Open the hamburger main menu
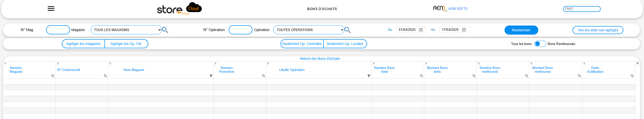This screenshot has width=644, height=119. pyautogui.click(x=51, y=9)
